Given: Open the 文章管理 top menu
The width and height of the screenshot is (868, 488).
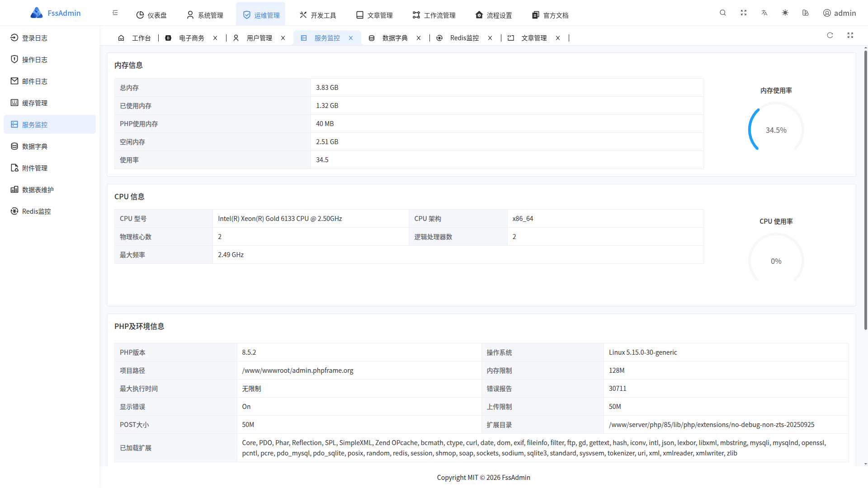Looking at the screenshot, I should pyautogui.click(x=374, y=15).
